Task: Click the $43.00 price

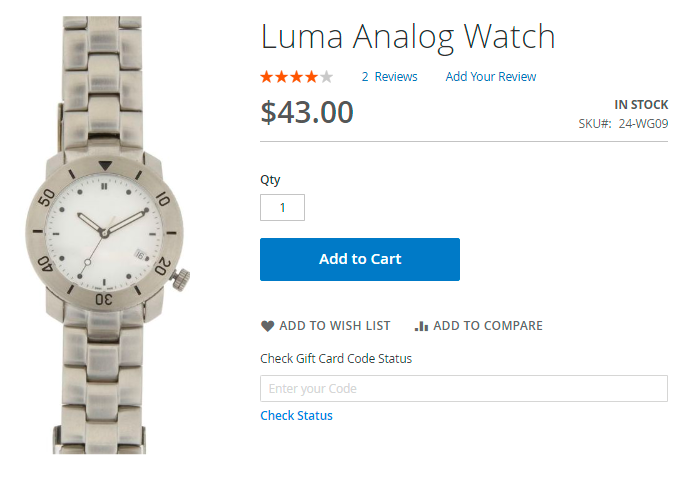Action: (307, 113)
